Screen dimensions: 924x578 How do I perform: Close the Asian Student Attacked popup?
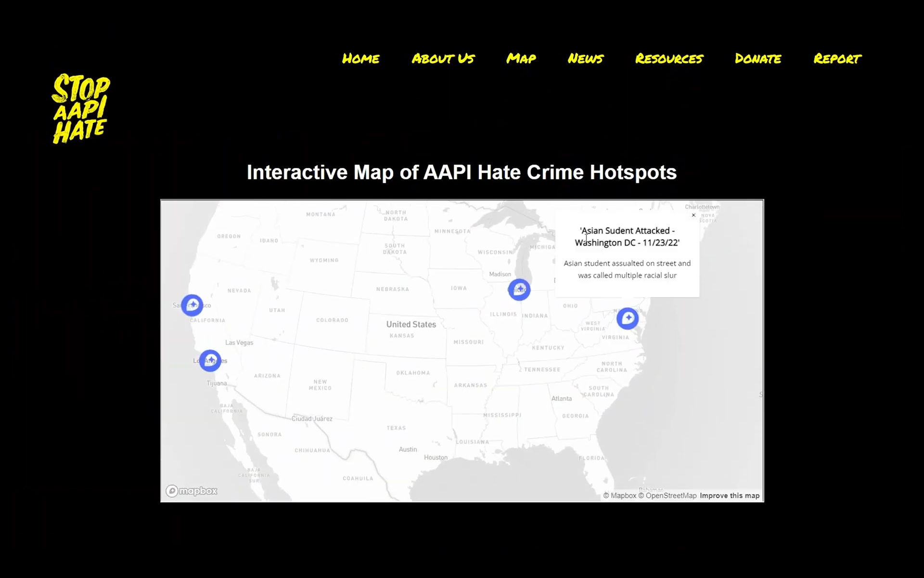coord(693,215)
